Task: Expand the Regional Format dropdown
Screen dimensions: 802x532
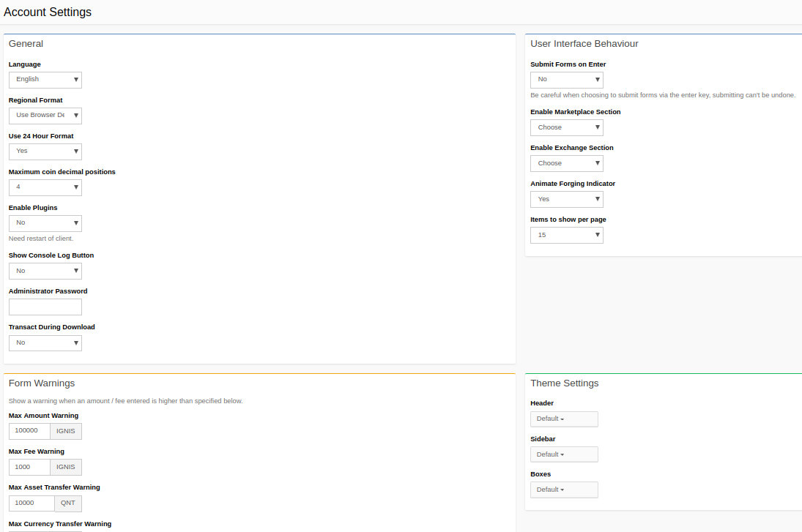Action: click(45, 116)
